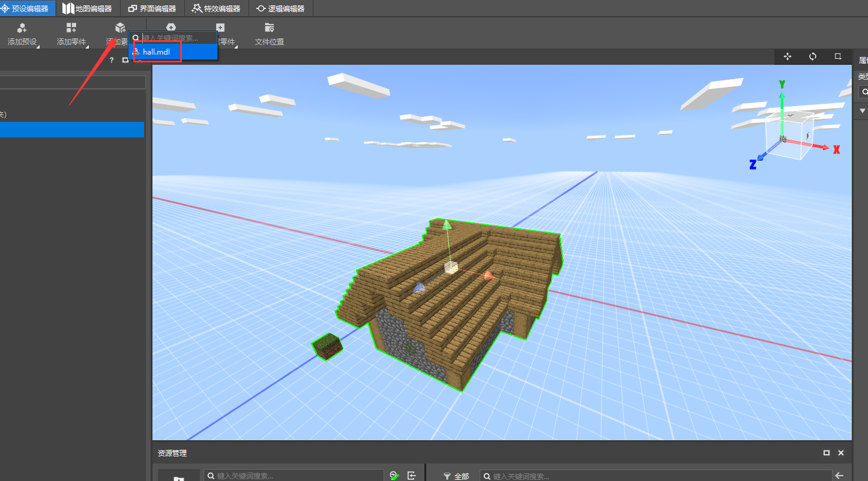Collapse the properties section with the triangle arrow

pos(863,110)
